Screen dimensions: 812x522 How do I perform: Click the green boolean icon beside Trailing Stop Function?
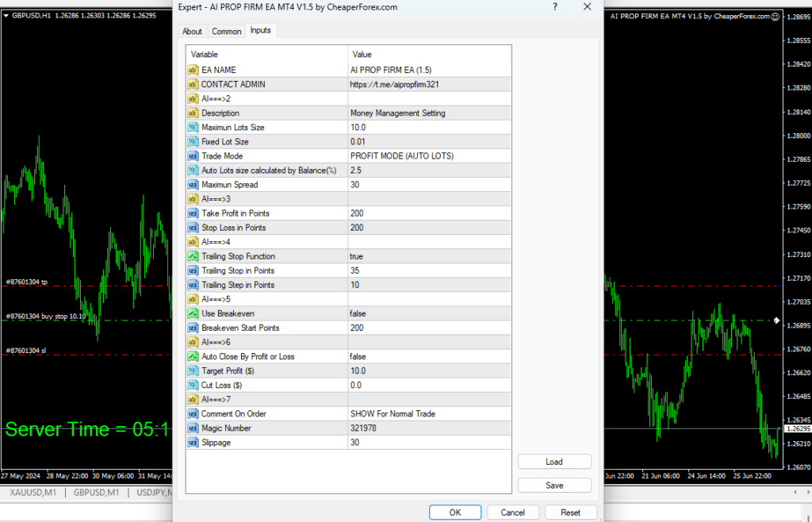coord(192,256)
